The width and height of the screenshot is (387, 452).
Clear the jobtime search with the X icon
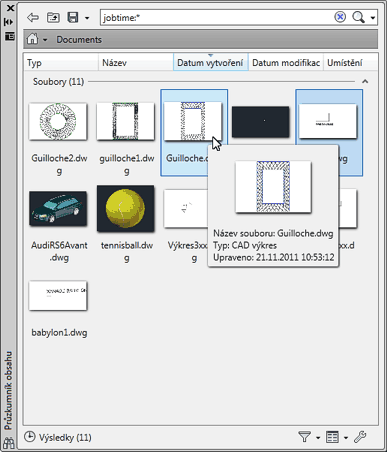point(340,17)
